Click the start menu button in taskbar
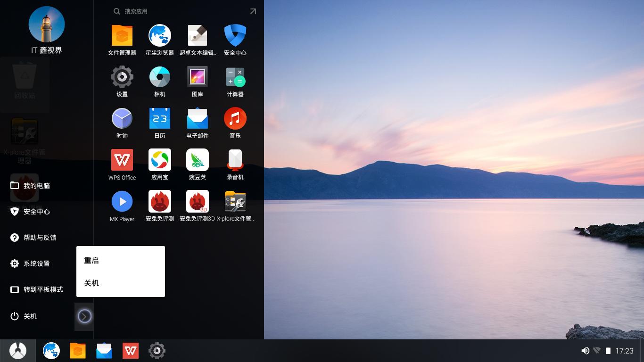644x362 pixels. (x=18, y=351)
